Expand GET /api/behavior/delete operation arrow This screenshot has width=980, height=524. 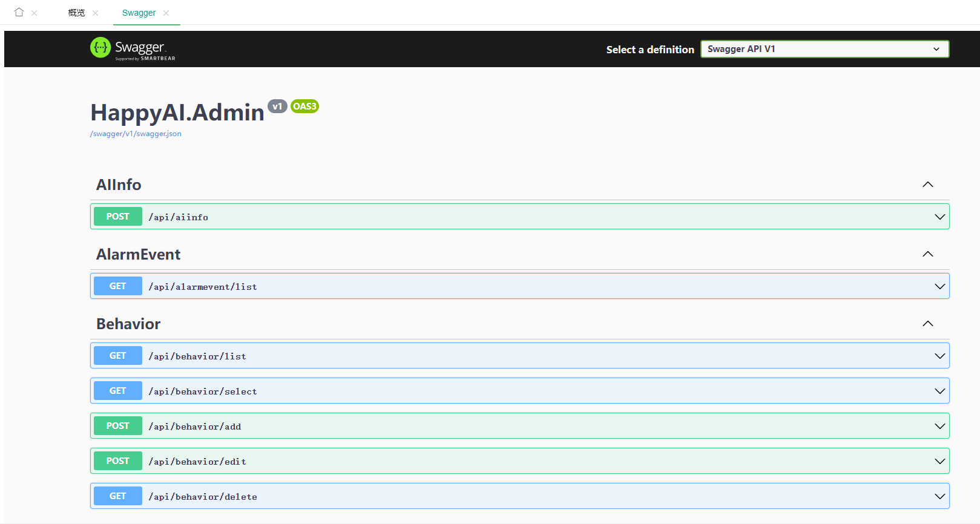click(x=939, y=496)
